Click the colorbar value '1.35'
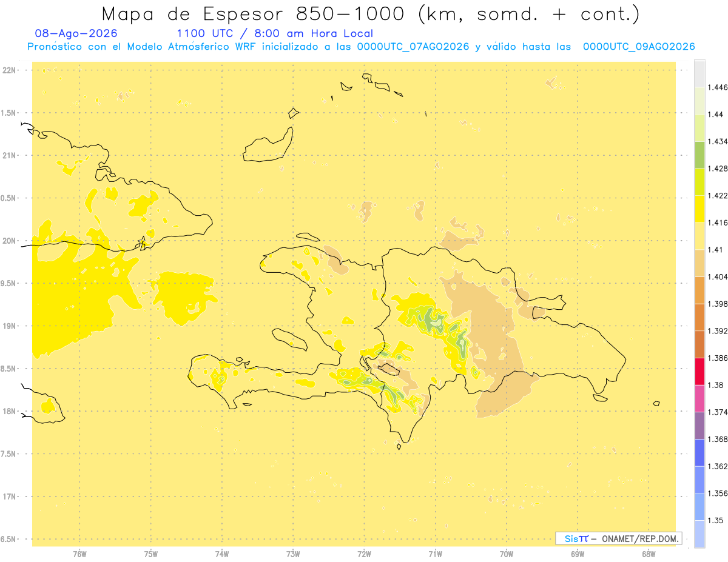The height and width of the screenshot is (562, 728). click(716, 520)
